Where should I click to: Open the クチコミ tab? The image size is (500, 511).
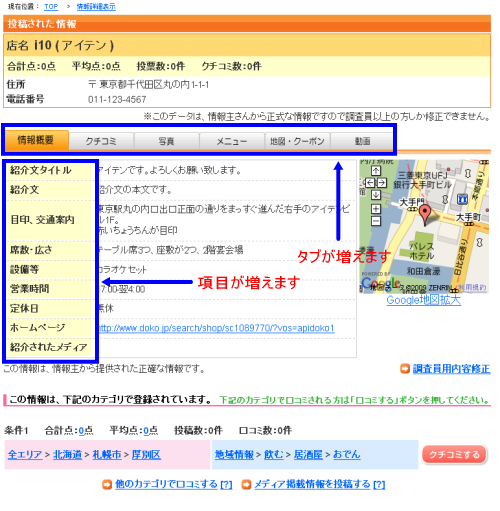[x=101, y=141]
